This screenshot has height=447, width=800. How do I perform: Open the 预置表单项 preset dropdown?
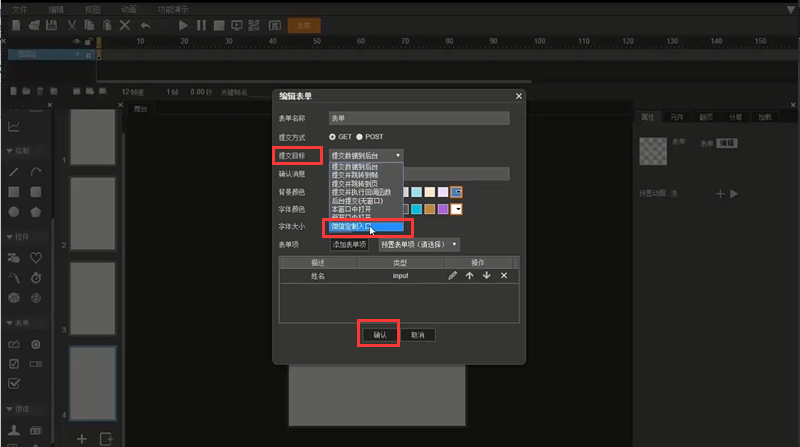(419, 244)
